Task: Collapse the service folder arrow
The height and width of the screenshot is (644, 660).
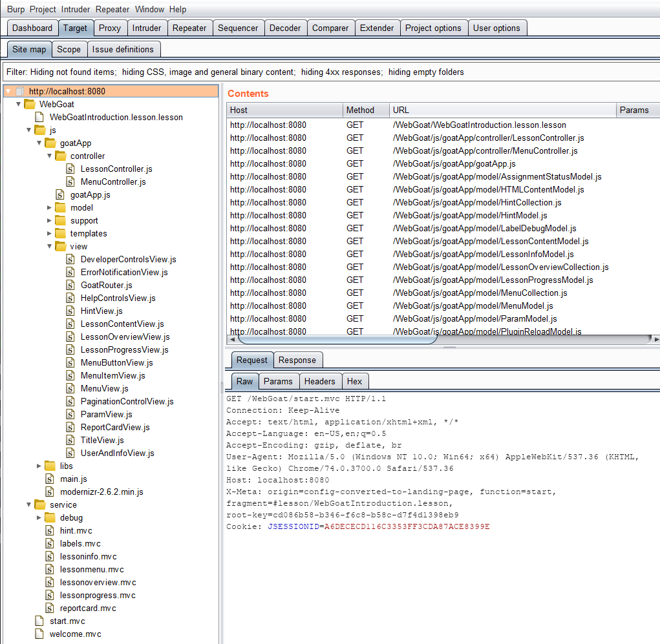Action: pos(28,504)
